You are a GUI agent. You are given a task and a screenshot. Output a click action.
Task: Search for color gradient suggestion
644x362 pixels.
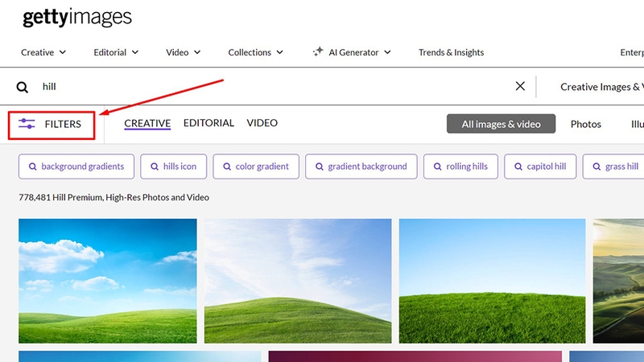(x=256, y=167)
